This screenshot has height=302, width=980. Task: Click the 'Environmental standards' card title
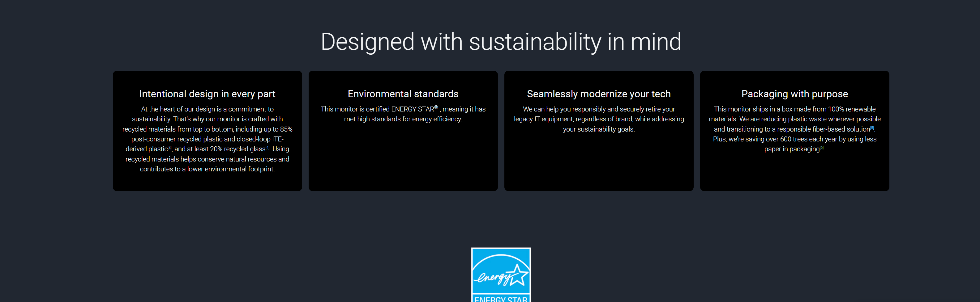[403, 94]
